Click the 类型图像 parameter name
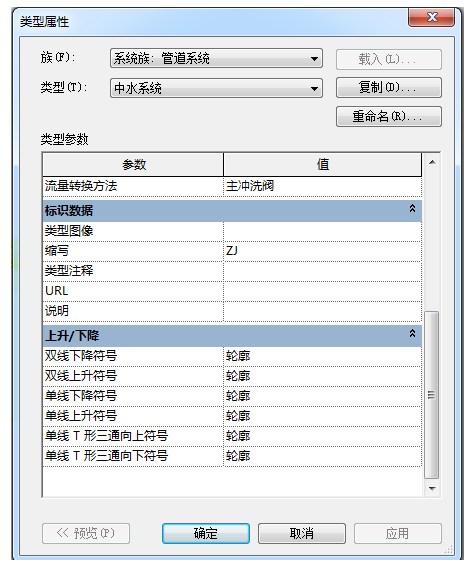This screenshot has height=564, width=475. click(x=69, y=231)
